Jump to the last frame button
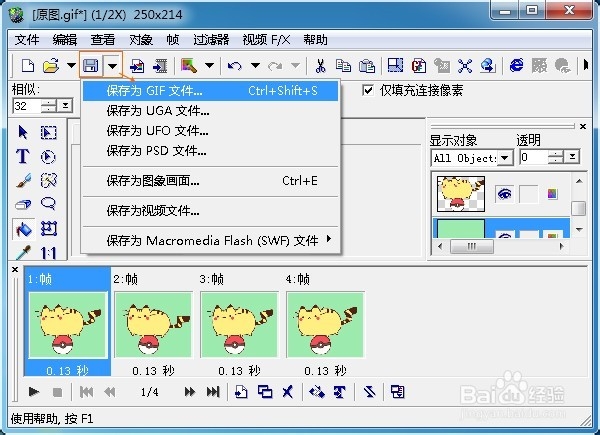Image resolution: width=600 pixels, height=435 pixels. 213,392
